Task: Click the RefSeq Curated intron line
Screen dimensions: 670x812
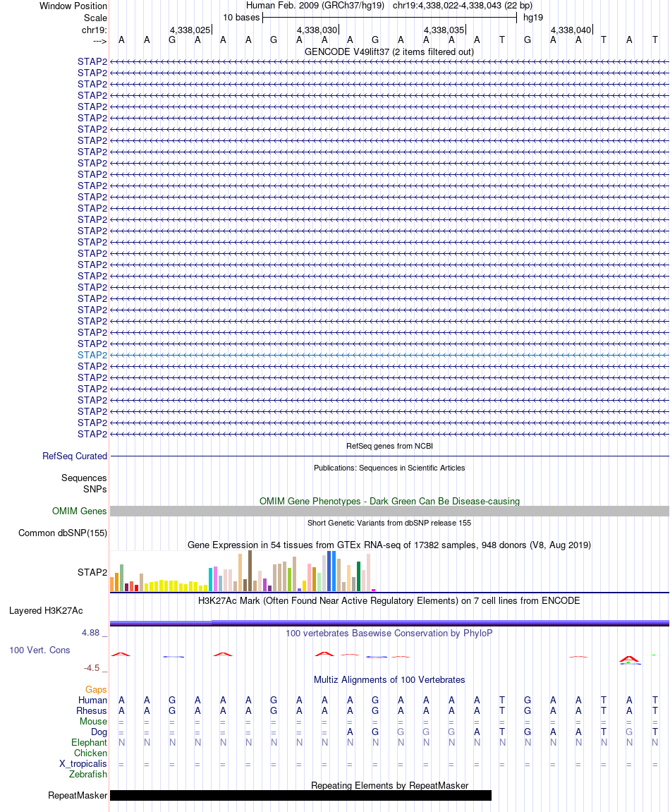Action: pyautogui.click(x=389, y=456)
